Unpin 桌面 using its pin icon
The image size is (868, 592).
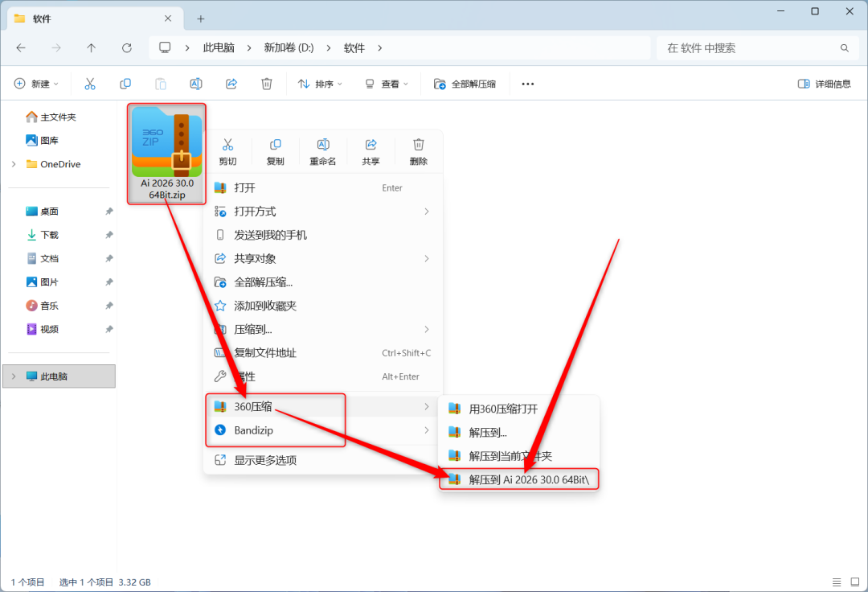point(109,212)
